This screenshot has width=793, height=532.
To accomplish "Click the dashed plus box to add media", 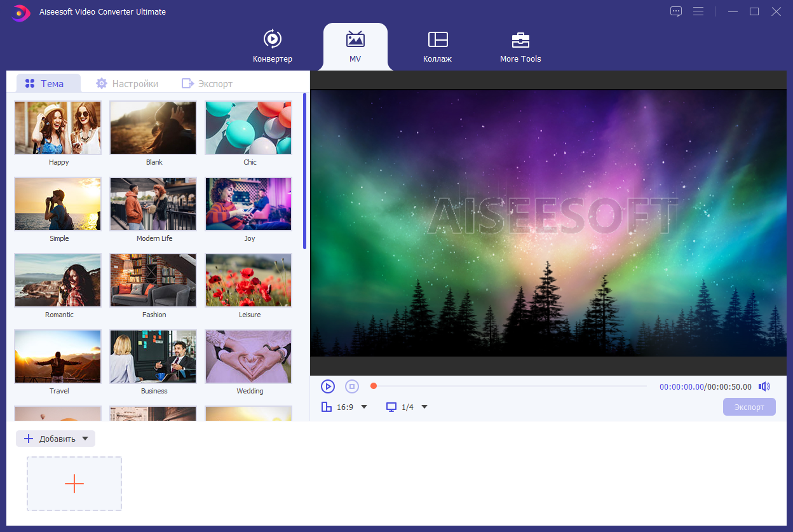I will tap(74, 484).
